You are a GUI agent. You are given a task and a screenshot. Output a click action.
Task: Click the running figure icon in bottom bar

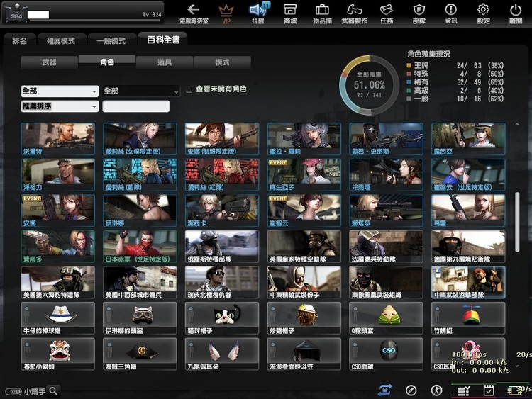pos(436,390)
